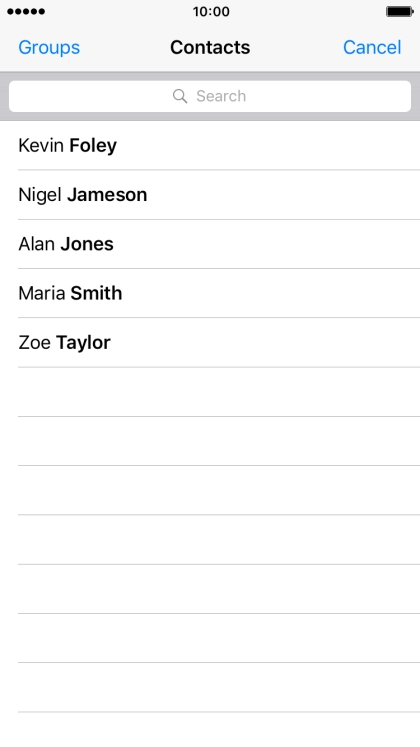The width and height of the screenshot is (420, 747).
Task: Open the Groups list
Action: click(49, 47)
